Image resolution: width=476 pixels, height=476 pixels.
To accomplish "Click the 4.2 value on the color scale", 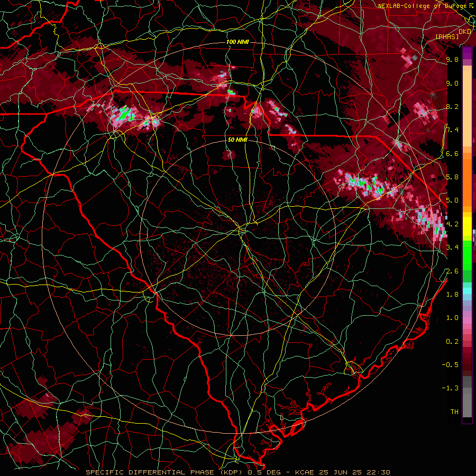I will (x=452, y=224).
